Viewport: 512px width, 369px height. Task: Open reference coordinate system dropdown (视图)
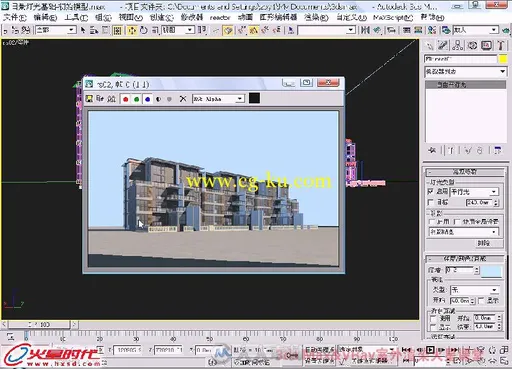coord(178,30)
